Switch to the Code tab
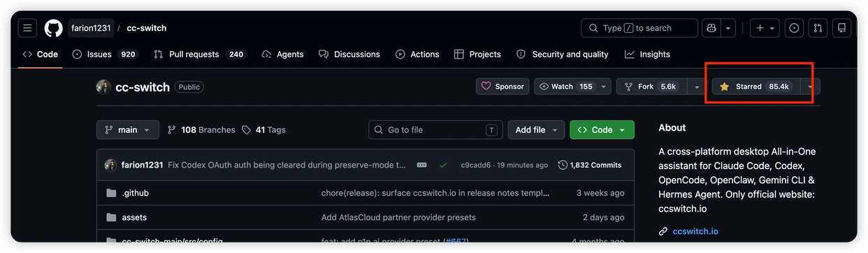The image size is (868, 253). [41, 54]
